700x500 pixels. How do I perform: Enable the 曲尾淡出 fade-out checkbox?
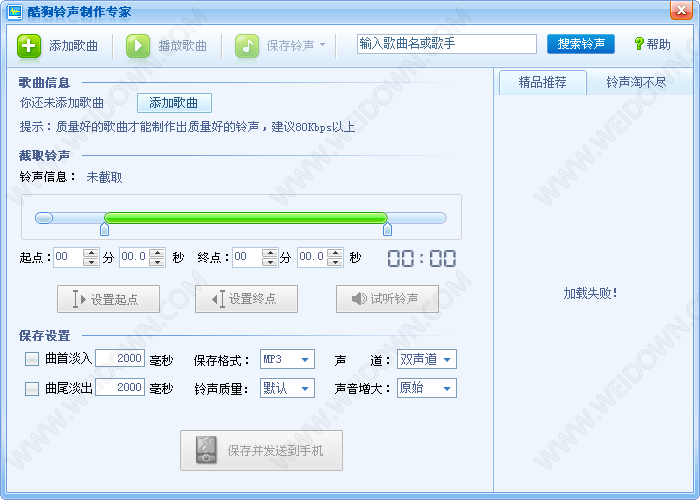32,388
